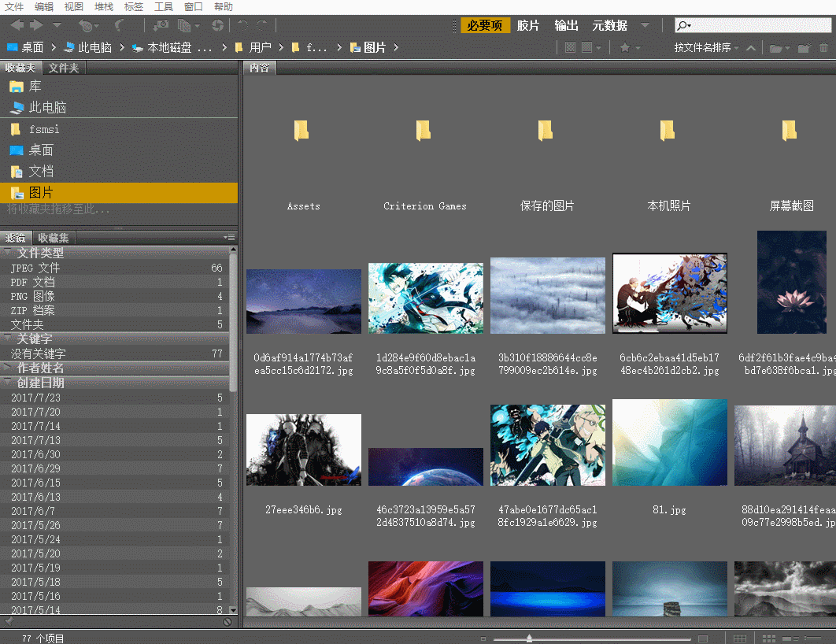This screenshot has height=644, width=836.
Task: Click the trash delete item icon
Action: coord(823,48)
